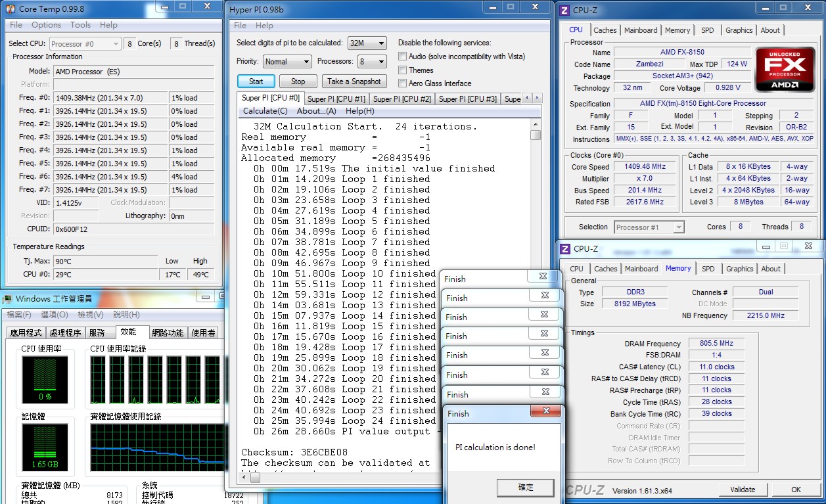The height and width of the screenshot is (504, 826).
Task: Open the 檢視(V) menu in Task Manager
Action: click(x=91, y=315)
